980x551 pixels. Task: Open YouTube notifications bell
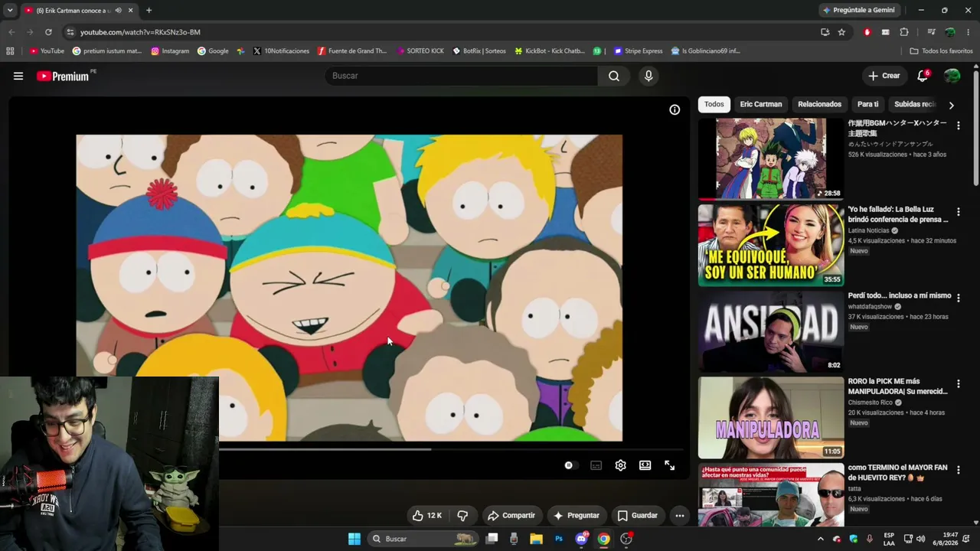(x=923, y=76)
